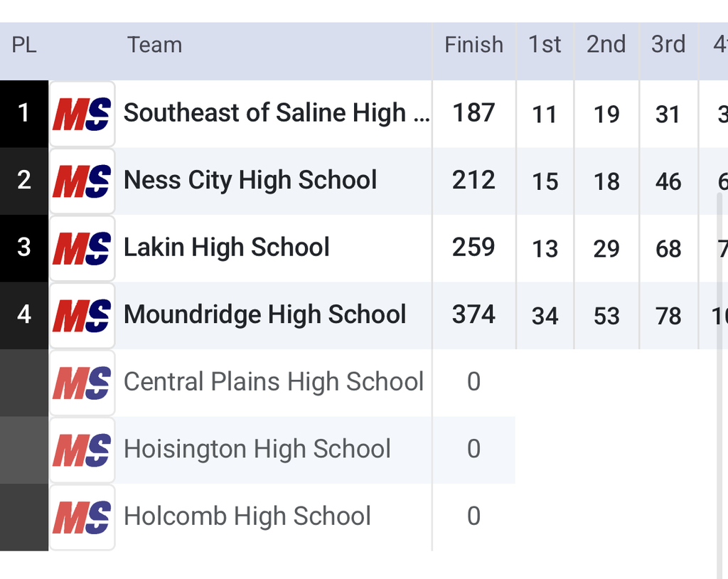728x579 pixels.
Task: Click the Team column header
Action: (154, 45)
